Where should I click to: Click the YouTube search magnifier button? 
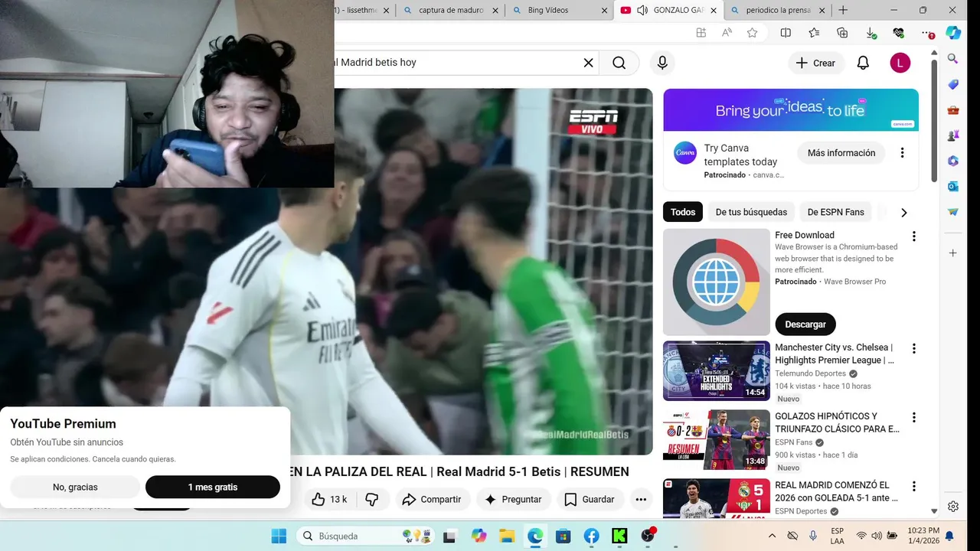[619, 63]
